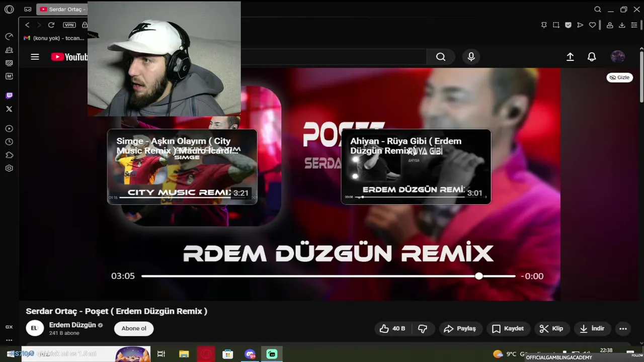This screenshot has width=644, height=362.
Task: Open X (Twitter) from the Opera sidebar
Action: point(9,109)
